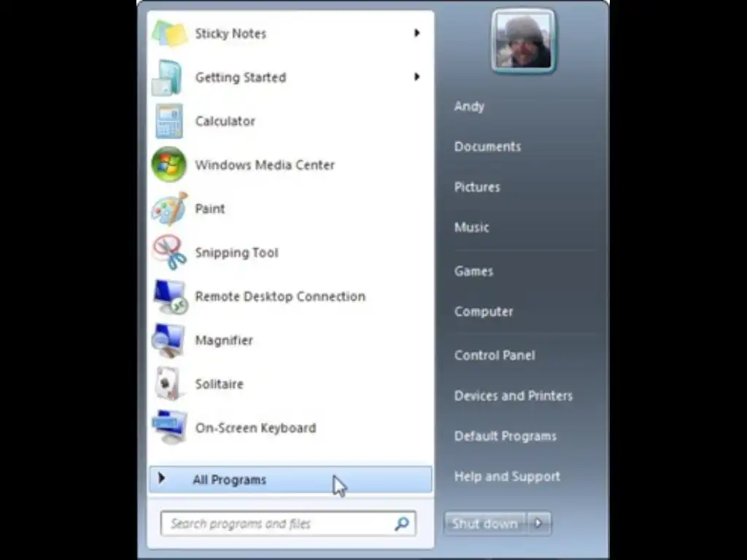Image resolution: width=747 pixels, height=560 pixels.
Task: Click the Shut down button
Action: pyautogui.click(x=485, y=524)
